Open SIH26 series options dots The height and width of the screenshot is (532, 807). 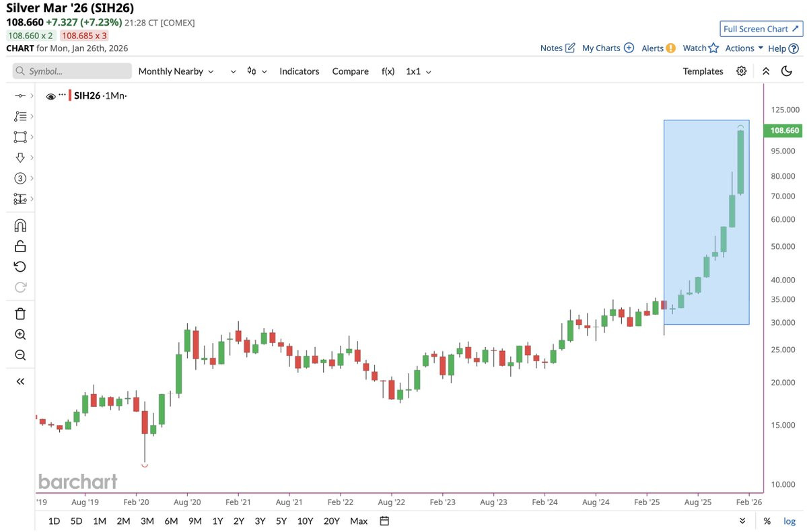(63, 95)
